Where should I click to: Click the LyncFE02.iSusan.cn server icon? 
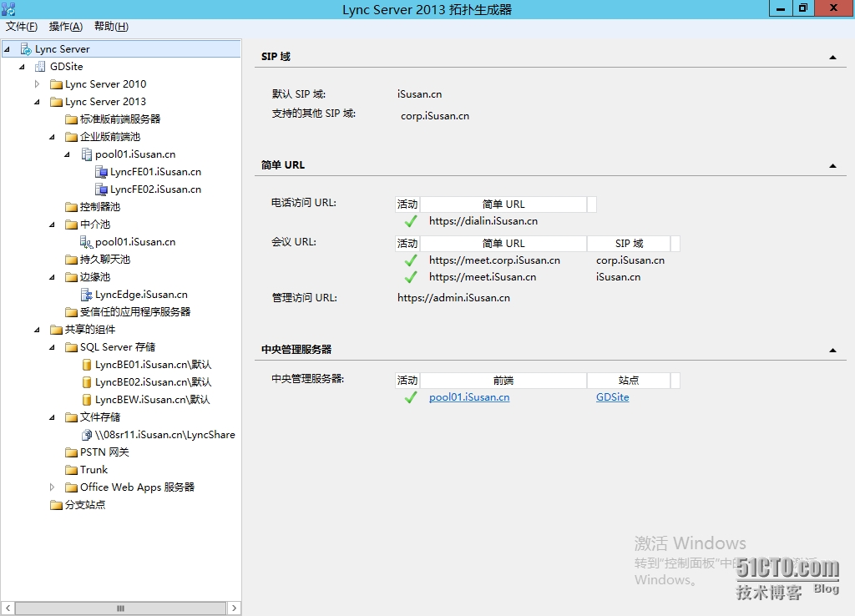click(x=101, y=189)
